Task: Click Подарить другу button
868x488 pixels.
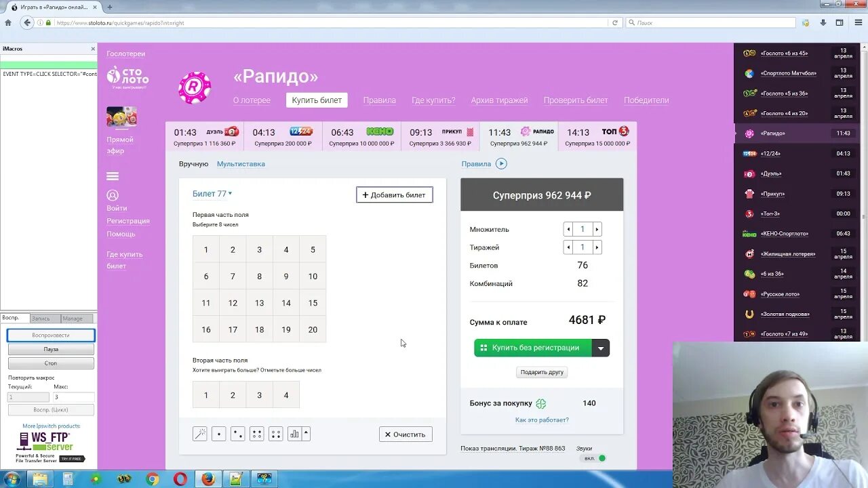Action: tap(542, 372)
